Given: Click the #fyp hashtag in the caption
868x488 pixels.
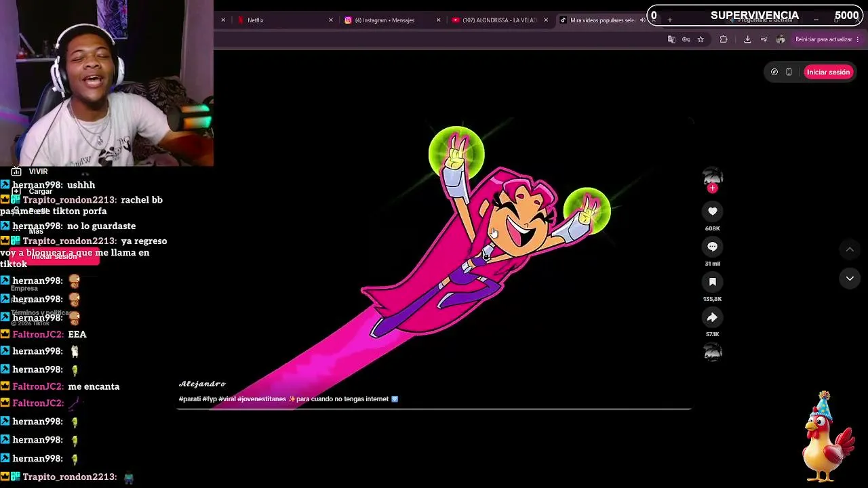Looking at the screenshot, I should [x=210, y=399].
